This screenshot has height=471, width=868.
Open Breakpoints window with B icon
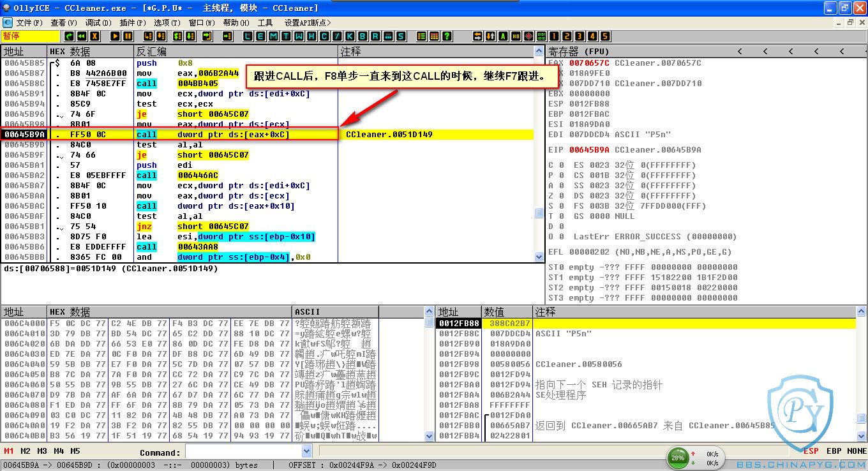pos(363,36)
